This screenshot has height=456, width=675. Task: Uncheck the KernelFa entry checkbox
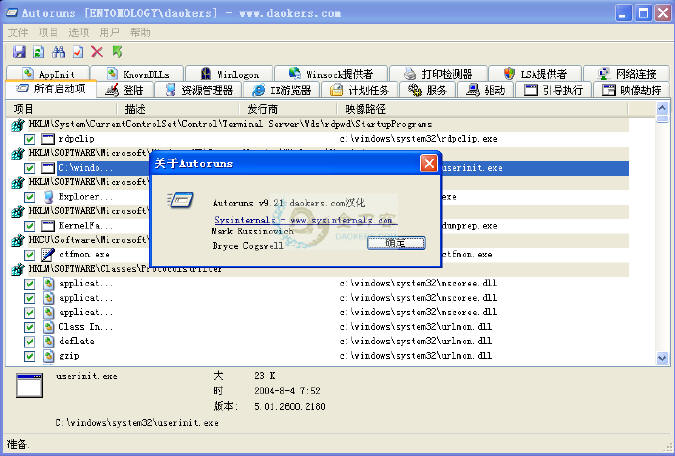[x=29, y=226]
